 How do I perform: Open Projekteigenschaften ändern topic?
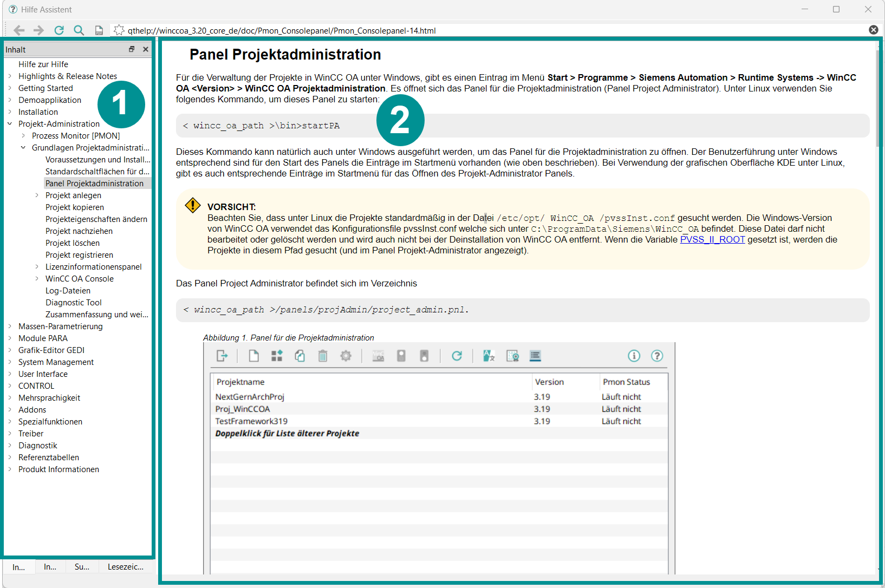click(x=96, y=219)
